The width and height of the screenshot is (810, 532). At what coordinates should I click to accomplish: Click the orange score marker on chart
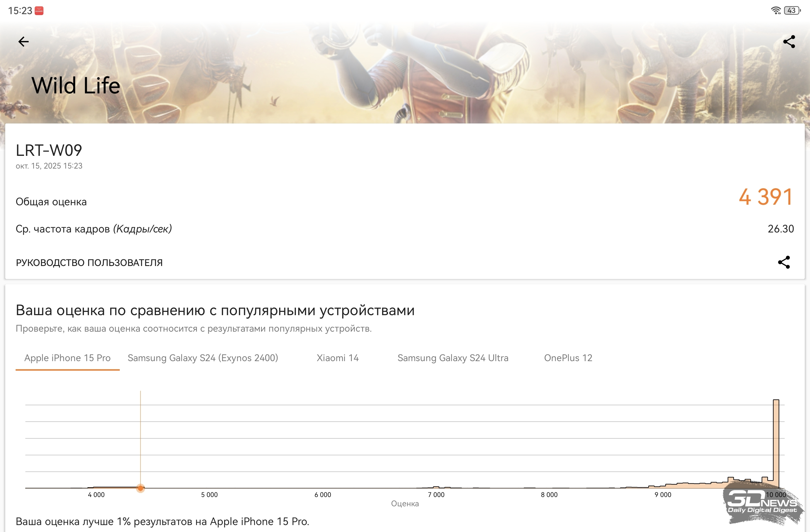point(141,488)
